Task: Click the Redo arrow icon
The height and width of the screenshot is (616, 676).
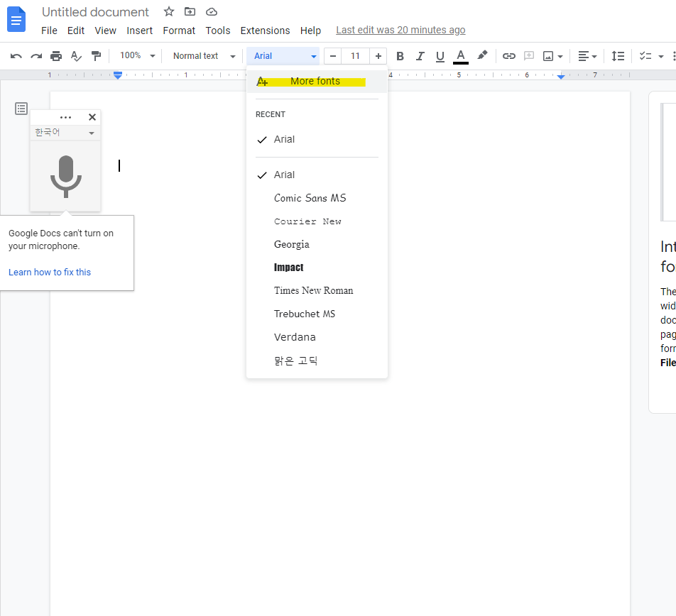Action: pyautogui.click(x=36, y=56)
